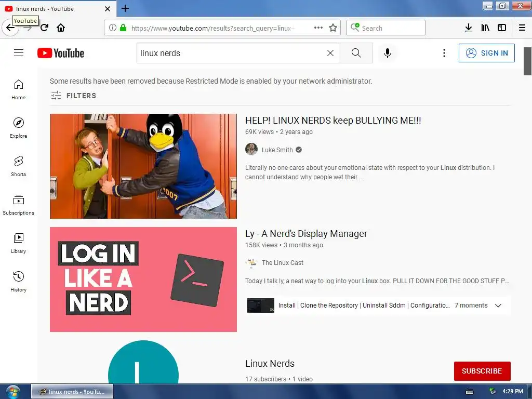Open Shorts in the sidebar
532x399 pixels.
(18, 166)
